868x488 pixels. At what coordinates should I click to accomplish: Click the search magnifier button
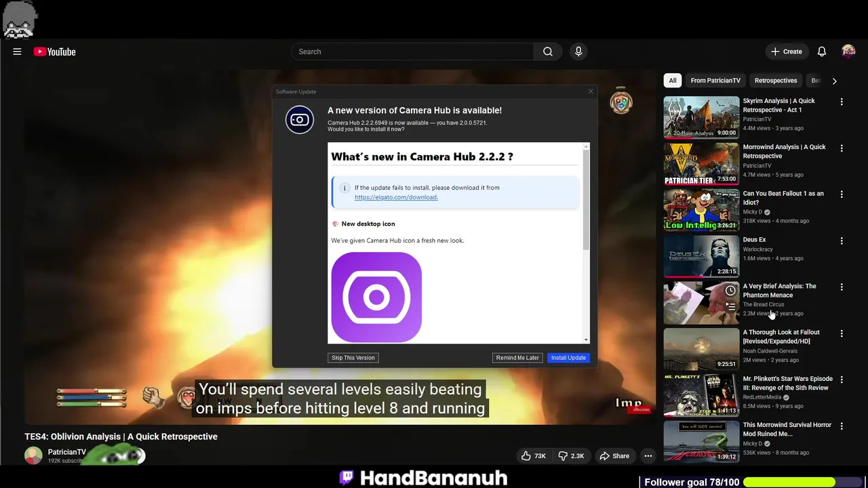pos(548,52)
